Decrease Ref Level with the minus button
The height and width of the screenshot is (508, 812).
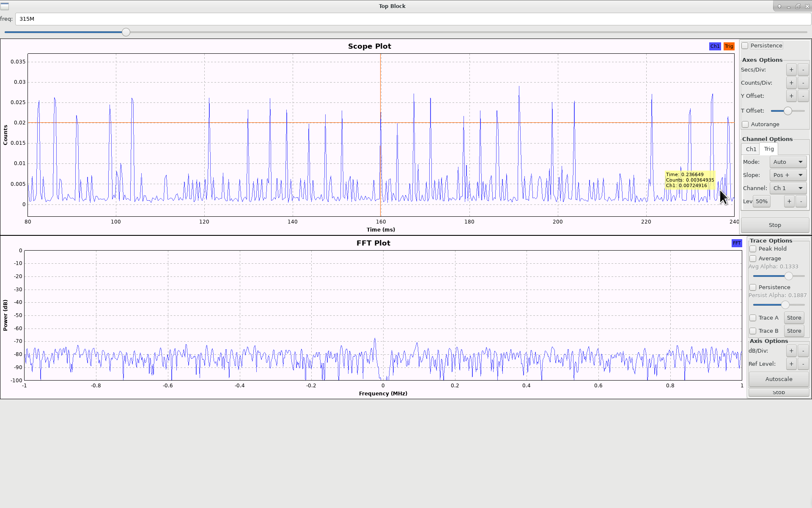coord(803,364)
